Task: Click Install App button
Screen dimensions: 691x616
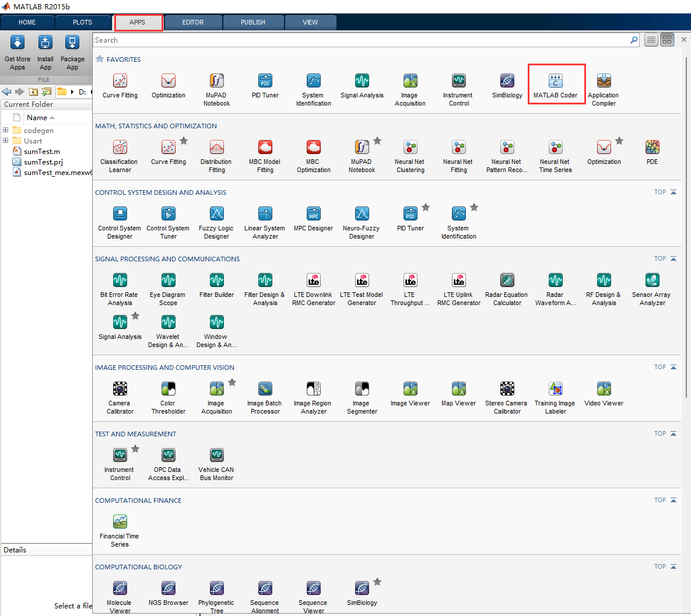Action: point(45,52)
